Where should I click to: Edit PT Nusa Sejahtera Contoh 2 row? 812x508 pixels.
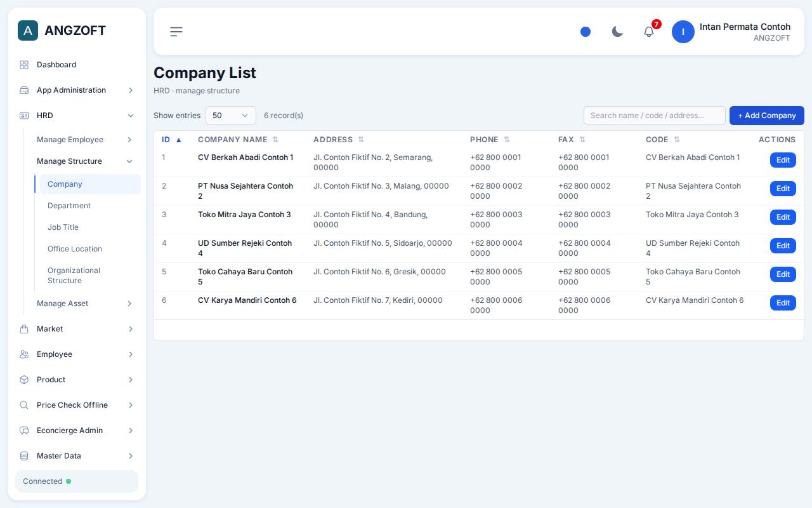(783, 189)
